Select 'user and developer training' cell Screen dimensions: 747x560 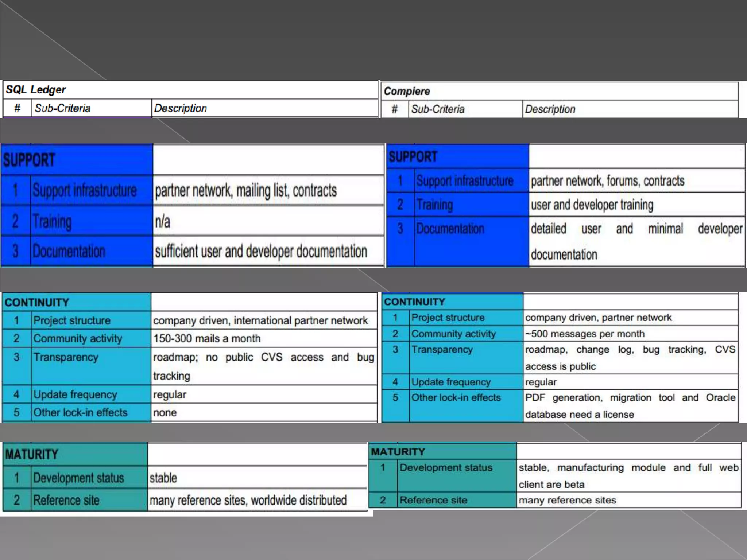pyautogui.click(x=592, y=205)
